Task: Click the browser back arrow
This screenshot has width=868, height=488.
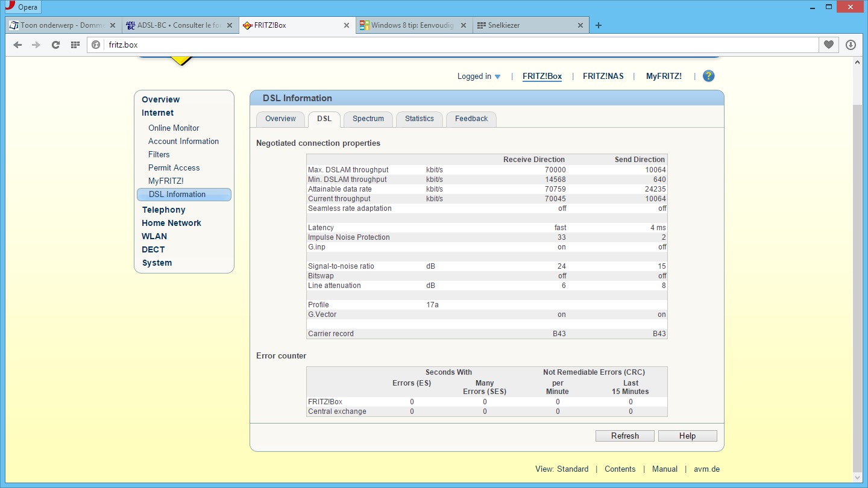Action: 17,45
